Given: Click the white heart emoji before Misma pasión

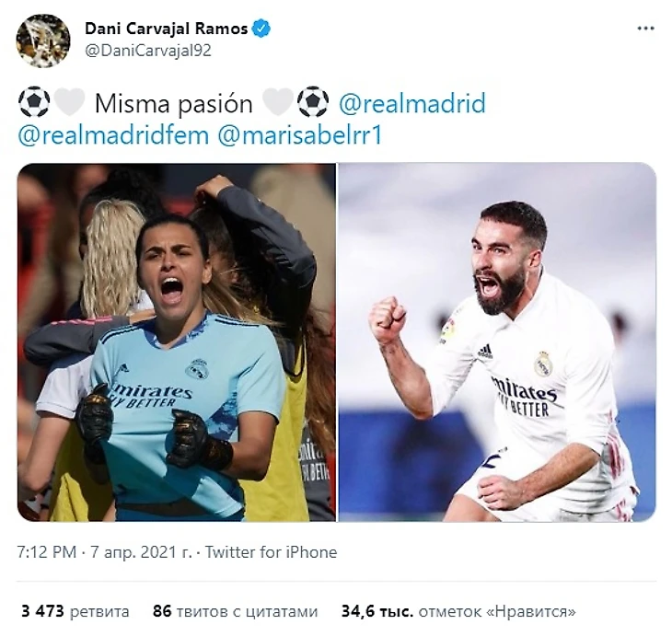Looking at the screenshot, I should pos(69,103).
